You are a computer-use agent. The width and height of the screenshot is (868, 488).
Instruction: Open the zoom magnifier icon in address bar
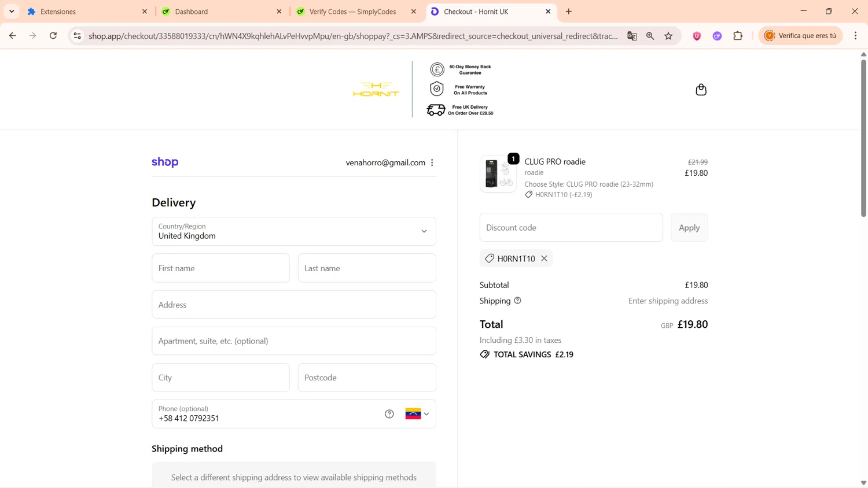click(x=650, y=36)
